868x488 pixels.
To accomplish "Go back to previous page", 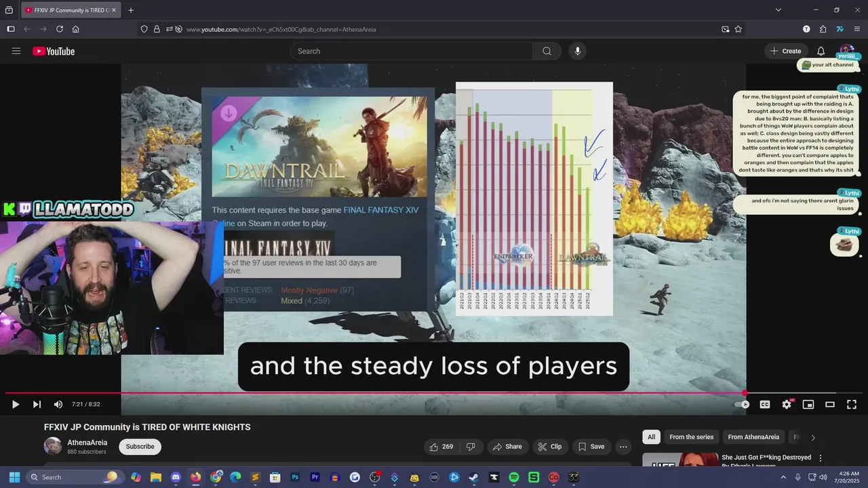I will click(x=27, y=29).
